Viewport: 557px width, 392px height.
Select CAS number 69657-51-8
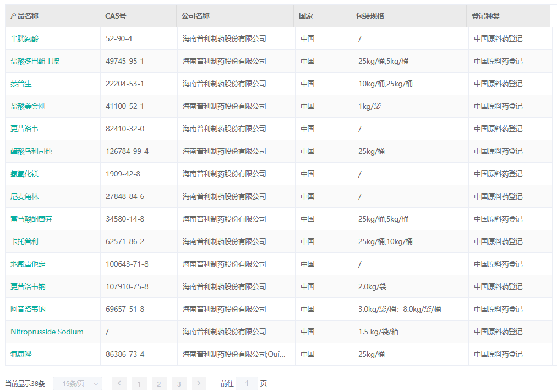(x=125, y=309)
